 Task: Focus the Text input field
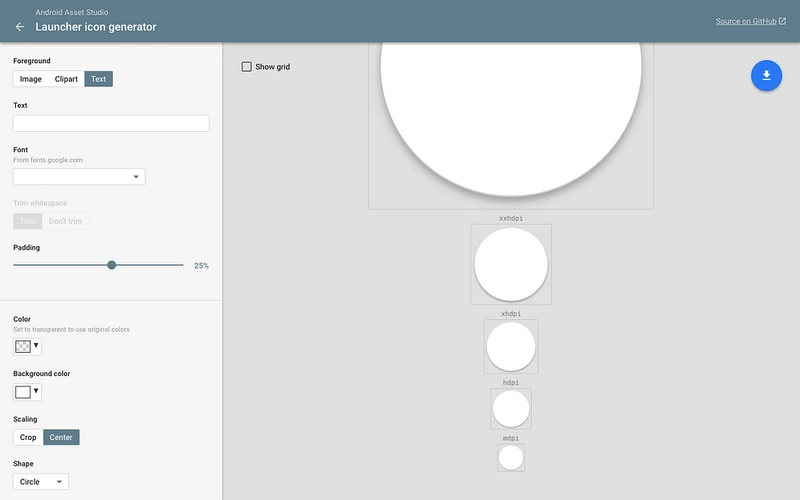tap(111, 123)
